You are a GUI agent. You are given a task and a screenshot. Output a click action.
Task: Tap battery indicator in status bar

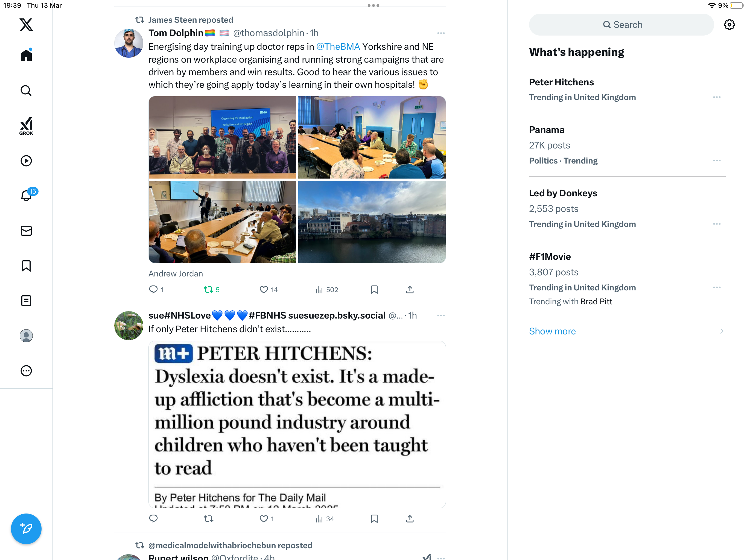click(737, 5)
